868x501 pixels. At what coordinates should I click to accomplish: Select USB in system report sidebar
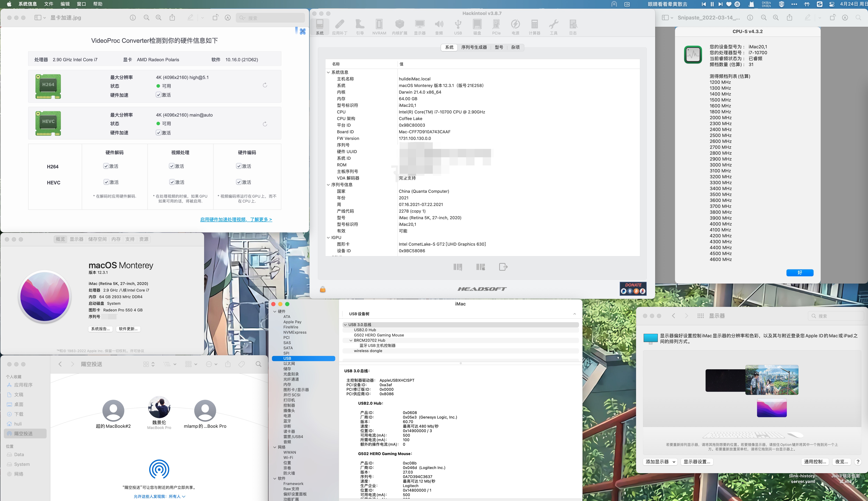coord(287,358)
